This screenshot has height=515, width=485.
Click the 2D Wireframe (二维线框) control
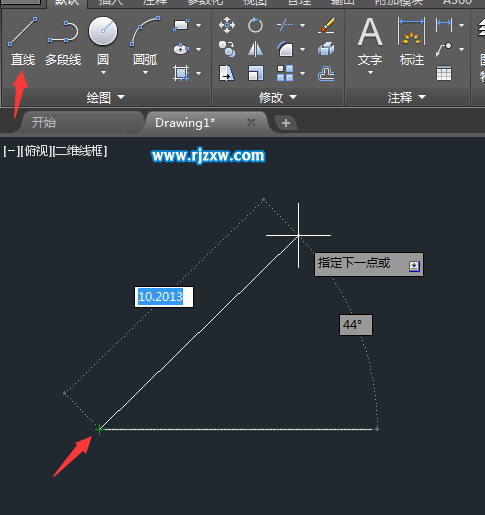tap(81, 151)
